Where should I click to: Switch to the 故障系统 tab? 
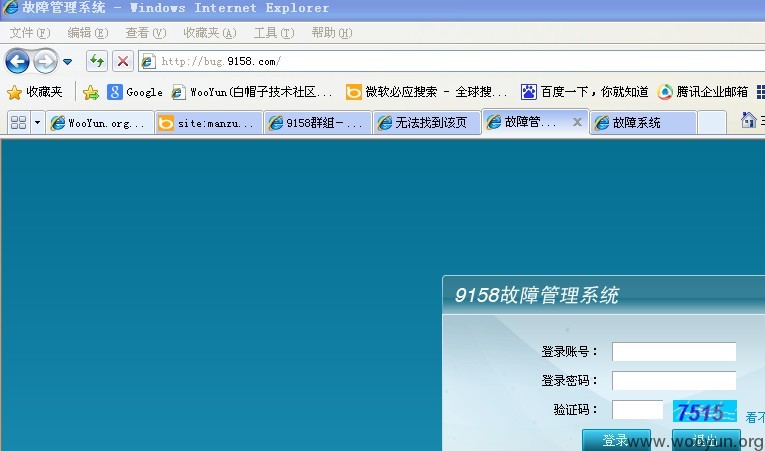click(643, 123)
